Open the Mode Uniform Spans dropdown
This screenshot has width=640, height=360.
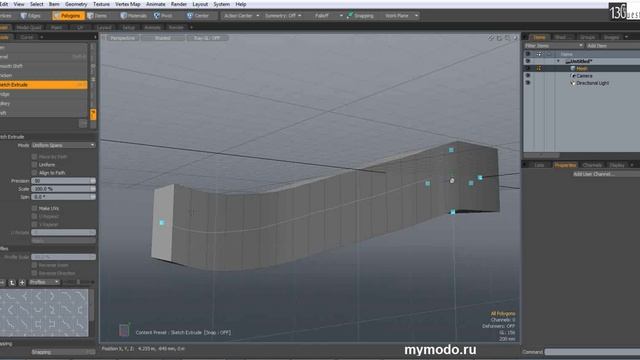63,145
